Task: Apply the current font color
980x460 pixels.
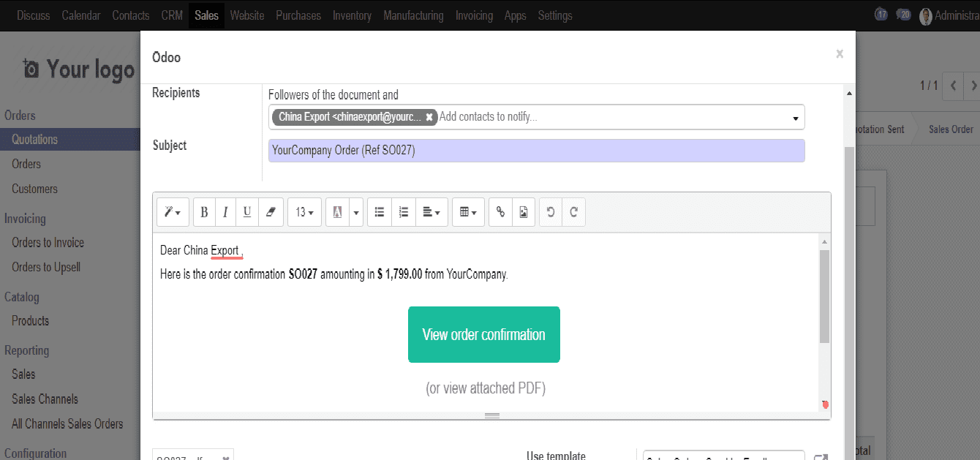Action: (337, 212)
